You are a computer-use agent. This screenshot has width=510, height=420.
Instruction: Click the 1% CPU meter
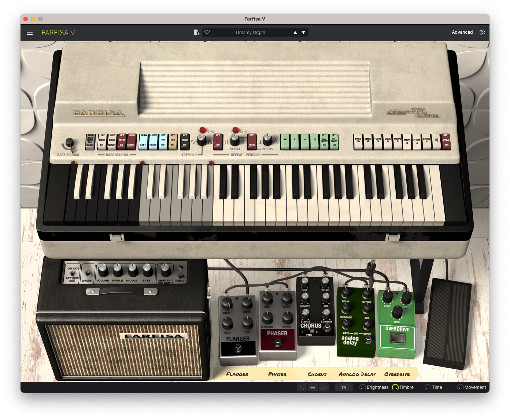344,387
